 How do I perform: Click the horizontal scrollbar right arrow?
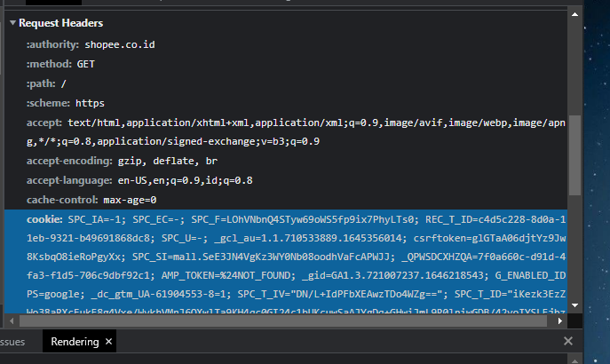pyautogui.click(x=560, y=320)
